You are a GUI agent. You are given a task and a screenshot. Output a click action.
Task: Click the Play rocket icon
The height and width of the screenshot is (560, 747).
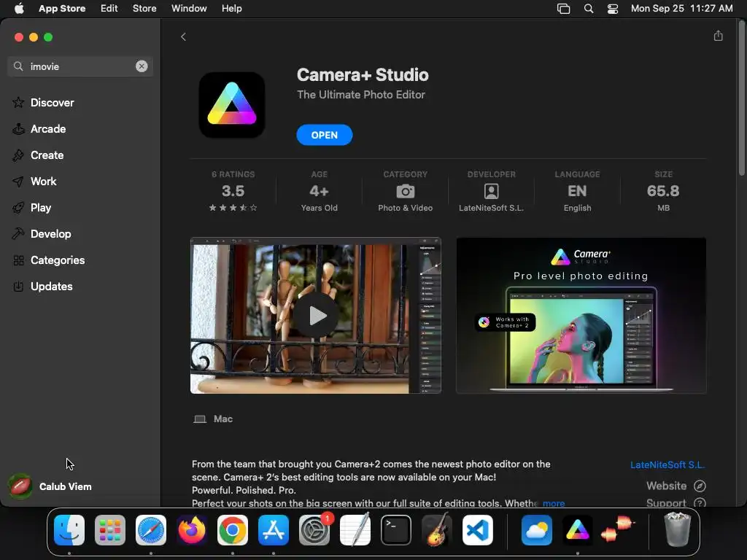pos(18,208)
